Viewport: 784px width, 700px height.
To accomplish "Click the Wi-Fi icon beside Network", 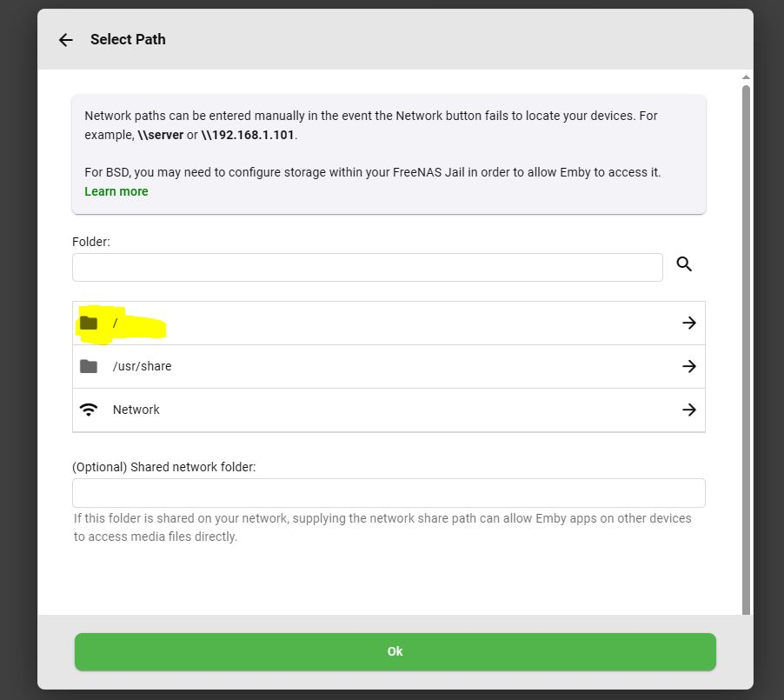I will [89, 410].
